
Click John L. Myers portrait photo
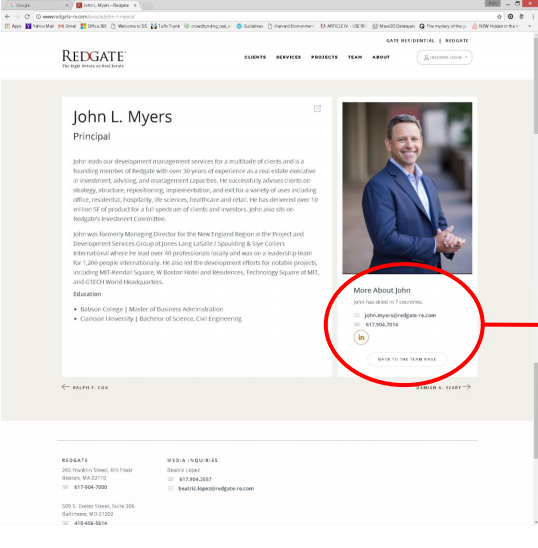[407, 188]
